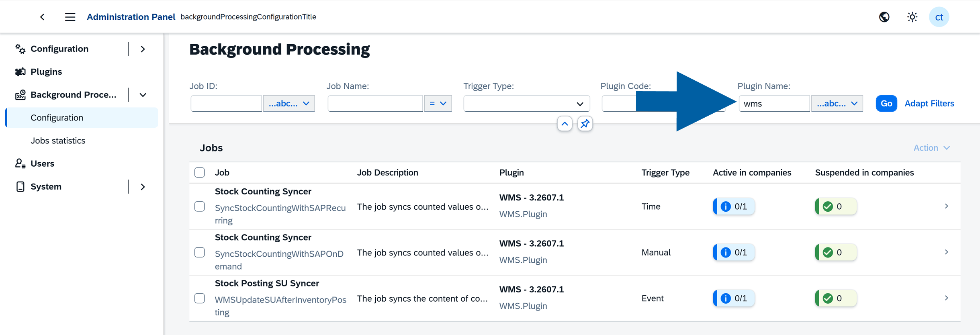980x335 pixels.
Task: Open Jobs statistics in sidebar
Action: [x=58, y=141]
